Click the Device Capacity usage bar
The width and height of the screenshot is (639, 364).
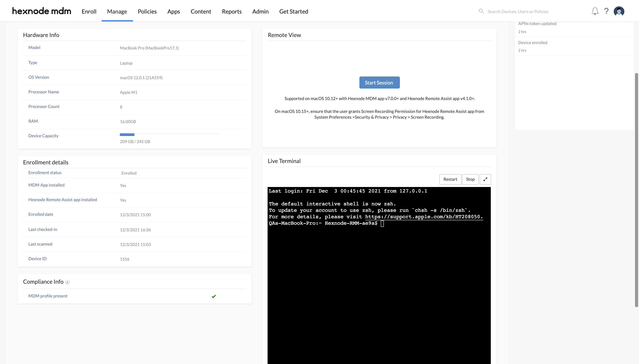169,134
